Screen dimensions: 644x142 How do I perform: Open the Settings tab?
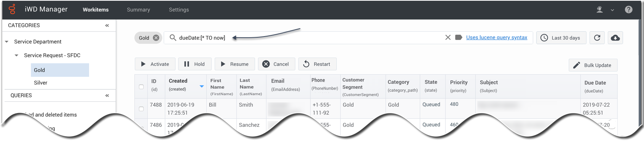point(179,10)
